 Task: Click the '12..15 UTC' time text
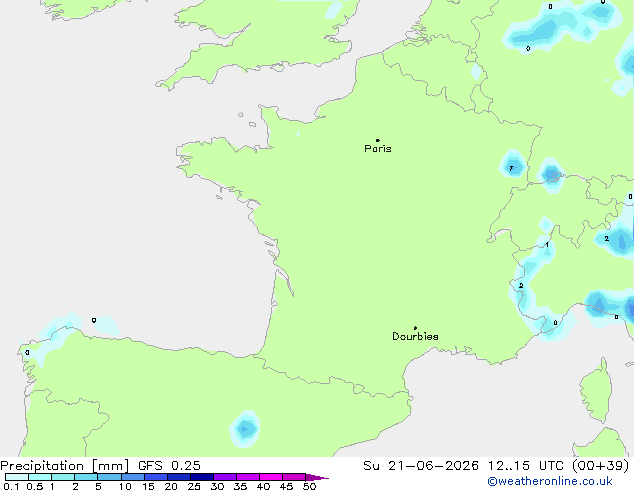[525, 466]
